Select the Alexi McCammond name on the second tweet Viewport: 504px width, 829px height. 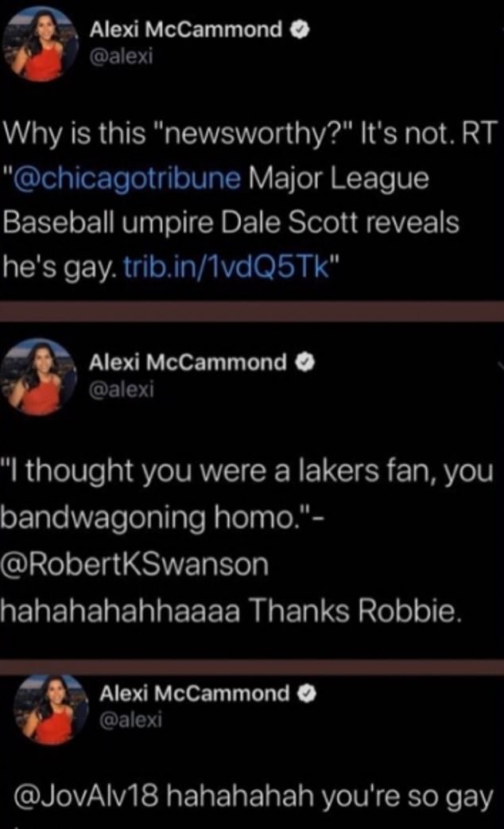187,363
